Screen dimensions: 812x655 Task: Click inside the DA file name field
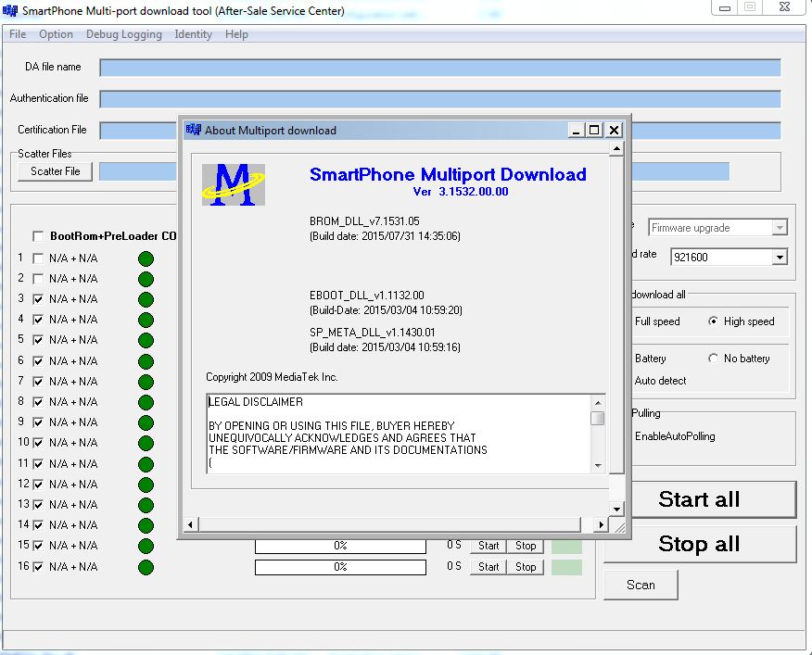coord(371,67)
